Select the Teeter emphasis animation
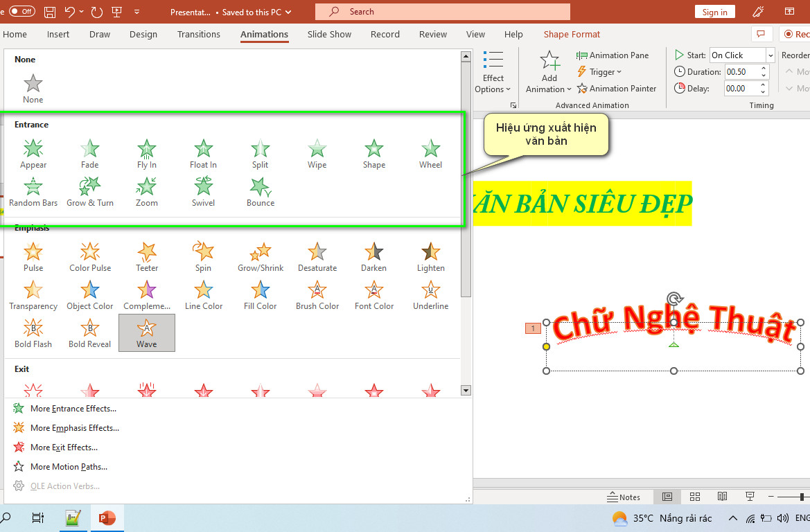This screenshot has width=810, height=532. 147,257
